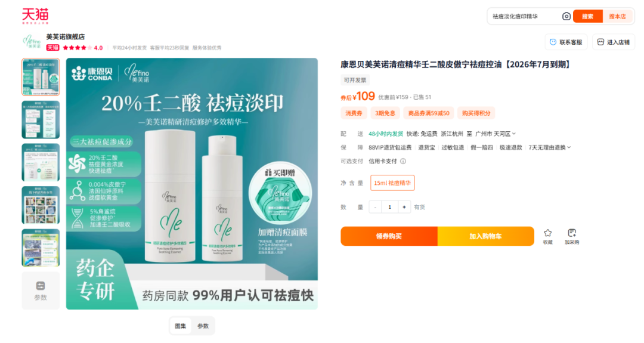Decrease quantity with the minus button
644x343 pixels.
tap(375, 207)
